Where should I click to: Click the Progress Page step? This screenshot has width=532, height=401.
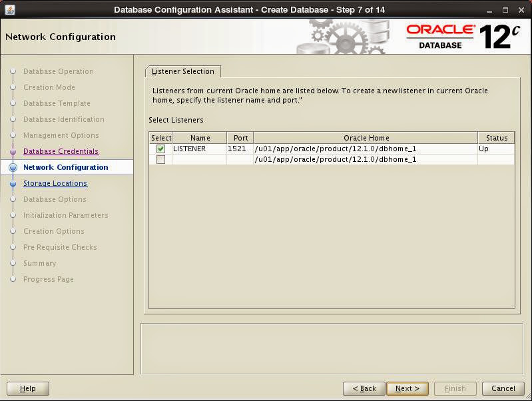click(x=49, y=279)
